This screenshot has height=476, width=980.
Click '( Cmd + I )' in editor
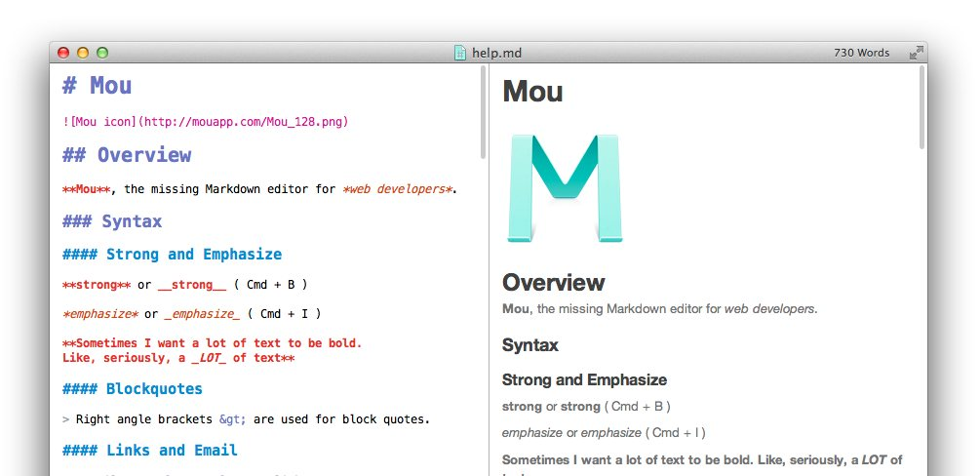pyautogui.click(x=285, y=313)
